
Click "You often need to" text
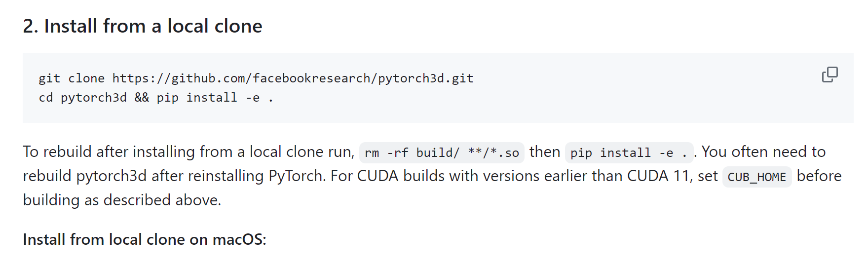pyautogui.click(x=763, y=152)
